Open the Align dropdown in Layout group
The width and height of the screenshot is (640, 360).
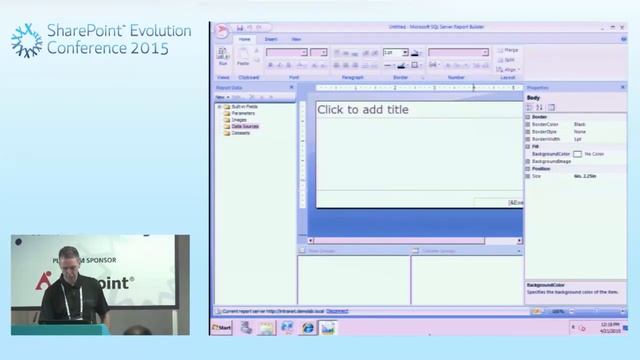click(508, 69)
